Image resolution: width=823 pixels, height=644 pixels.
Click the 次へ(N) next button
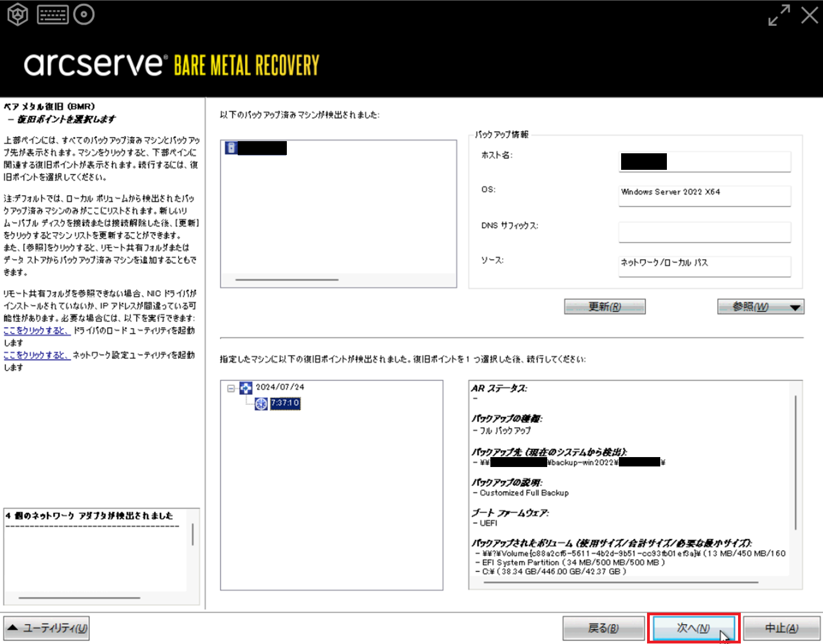click(693, 628)
